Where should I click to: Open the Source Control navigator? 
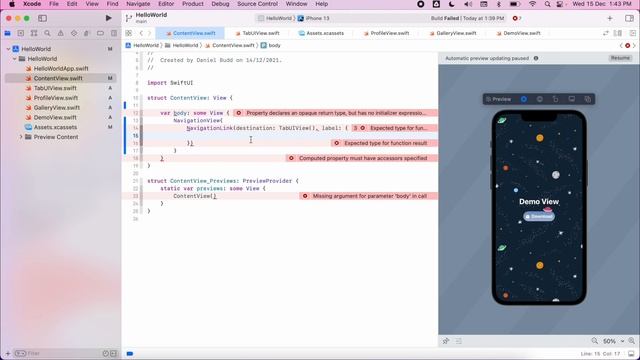21,33
